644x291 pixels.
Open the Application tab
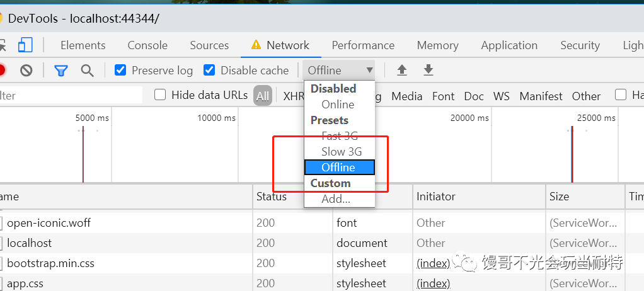coord(509,45)
